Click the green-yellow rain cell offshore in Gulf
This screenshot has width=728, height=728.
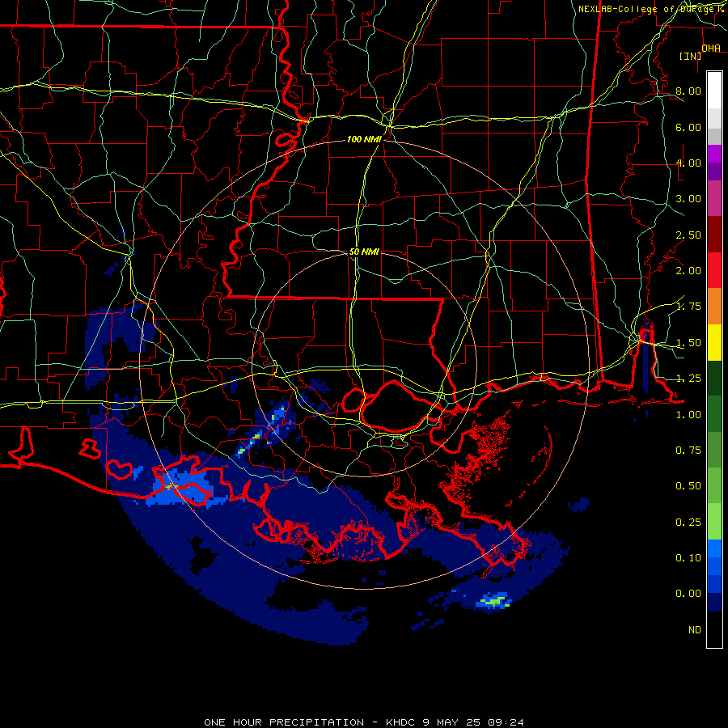pyautogui.click(x=494, y=601)
